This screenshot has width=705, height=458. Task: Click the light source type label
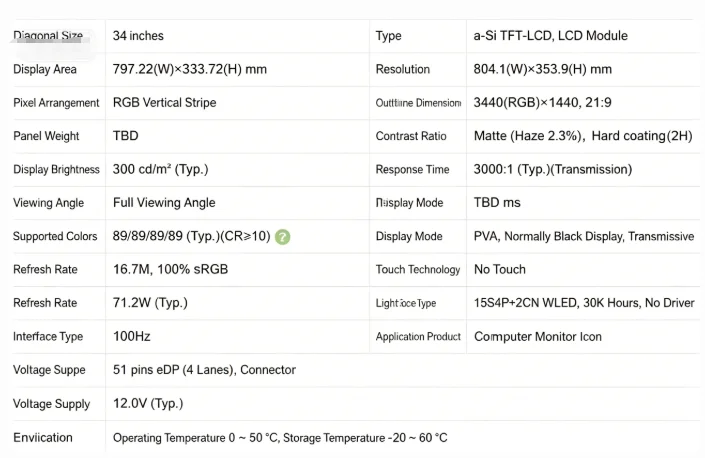(406, 303)
